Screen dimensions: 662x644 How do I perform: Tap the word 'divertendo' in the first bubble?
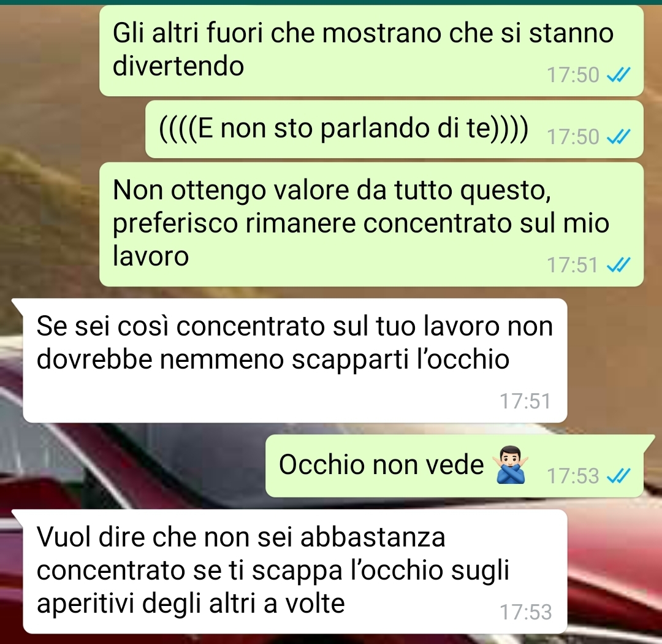tap(178, 66)
